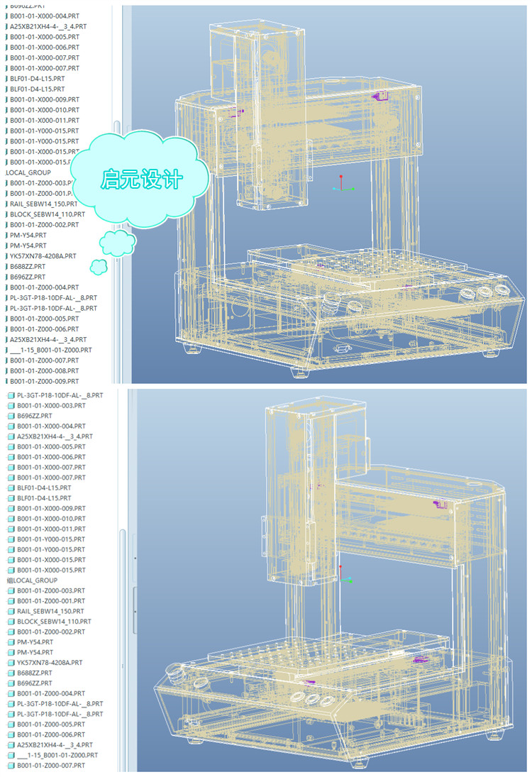Click part icon of B001-01-X000-006.PRT in lower tree
This screenshot has width=532, height=777.
point(11,457)
